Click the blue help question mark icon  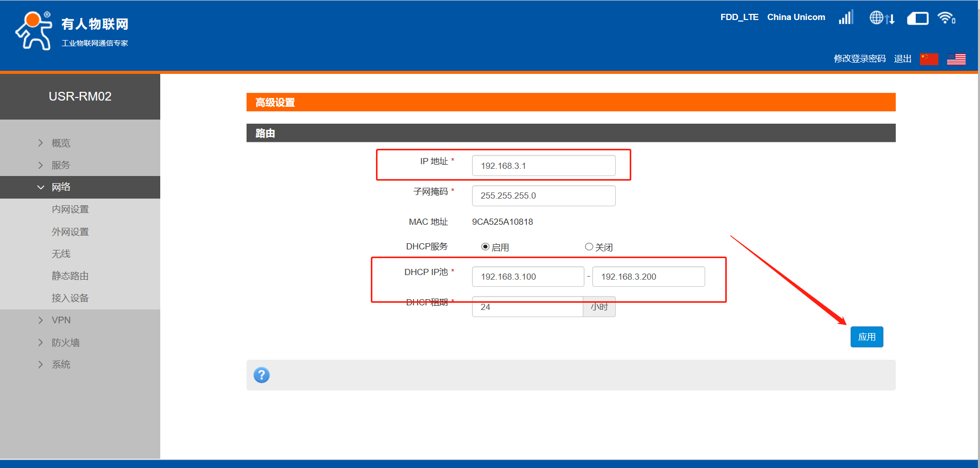coord(261,375)
